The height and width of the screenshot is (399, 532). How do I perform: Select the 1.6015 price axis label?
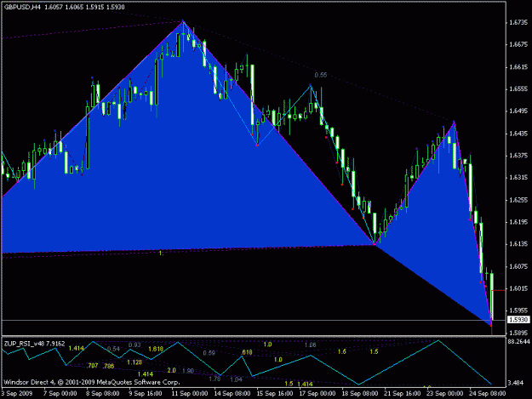(518, 288)
